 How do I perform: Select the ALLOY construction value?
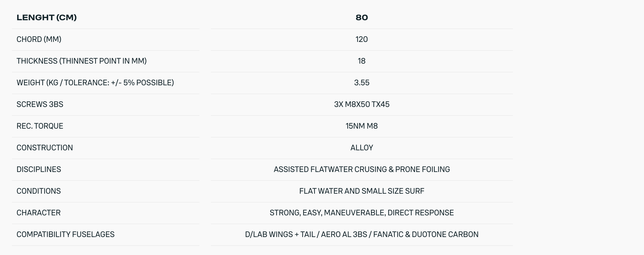click(x=362, y=148)
